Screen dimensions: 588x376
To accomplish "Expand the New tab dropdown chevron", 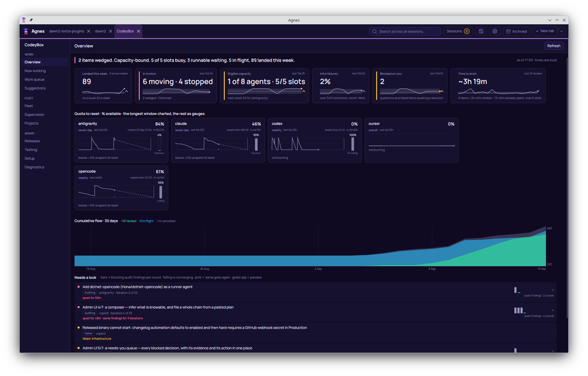I will [x=562, y=31].
